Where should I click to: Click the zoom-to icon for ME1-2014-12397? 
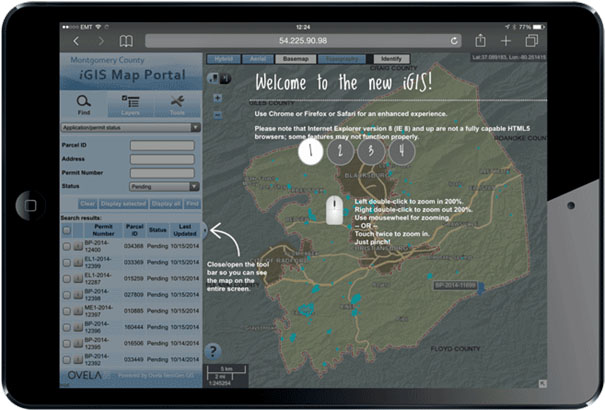(x=78, y=311)
